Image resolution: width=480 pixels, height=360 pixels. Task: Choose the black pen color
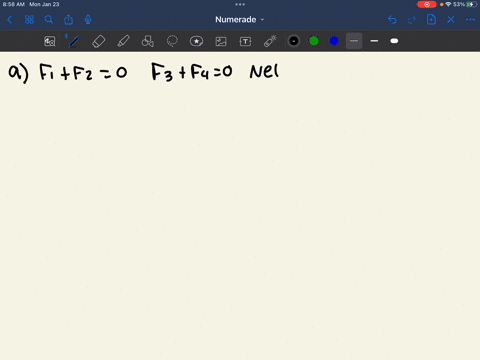[294, 41]
